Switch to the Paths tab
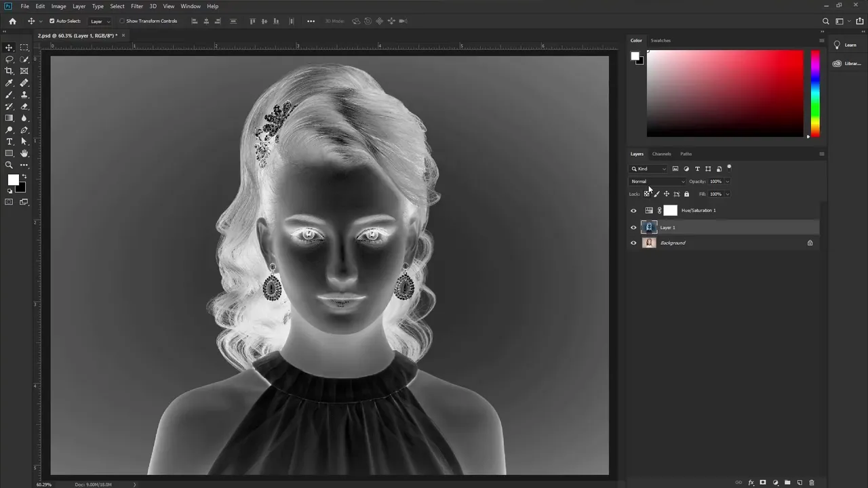The image size is (868, 488). point(686,154)
